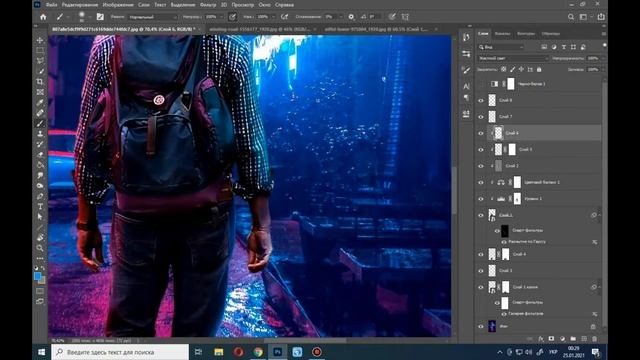Open the History panel icon in the dock

[x=466, y=38]
